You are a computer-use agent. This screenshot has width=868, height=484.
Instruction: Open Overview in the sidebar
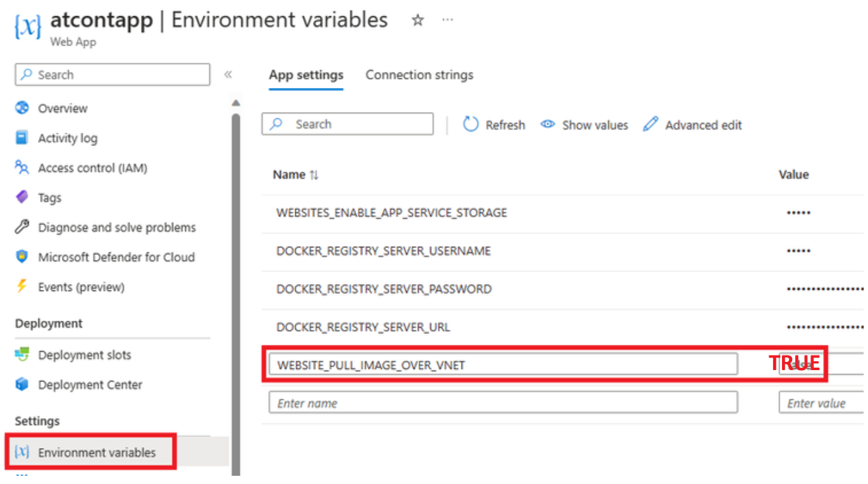[63, 108]
